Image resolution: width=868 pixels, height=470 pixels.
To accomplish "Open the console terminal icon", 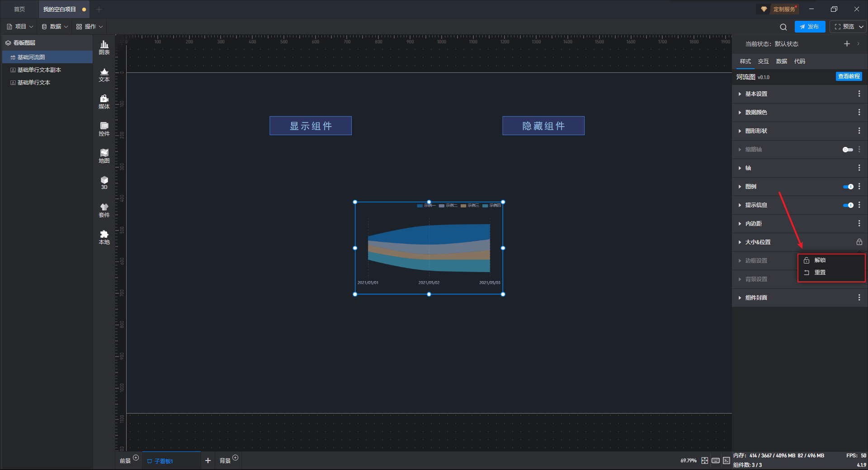I will tap(726, 461).
